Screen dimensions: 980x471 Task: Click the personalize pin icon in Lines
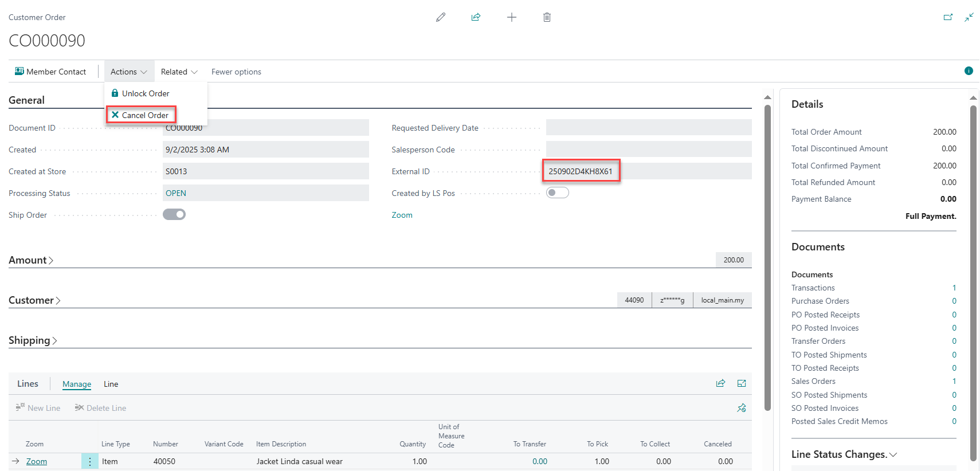pyautogui.click(x=742, y=408)
